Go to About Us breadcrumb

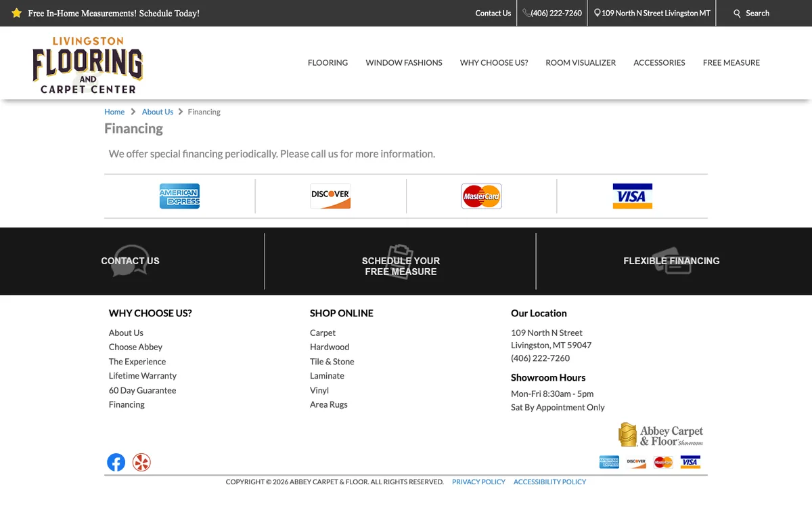pyautogui.click(x=158, y=112)
